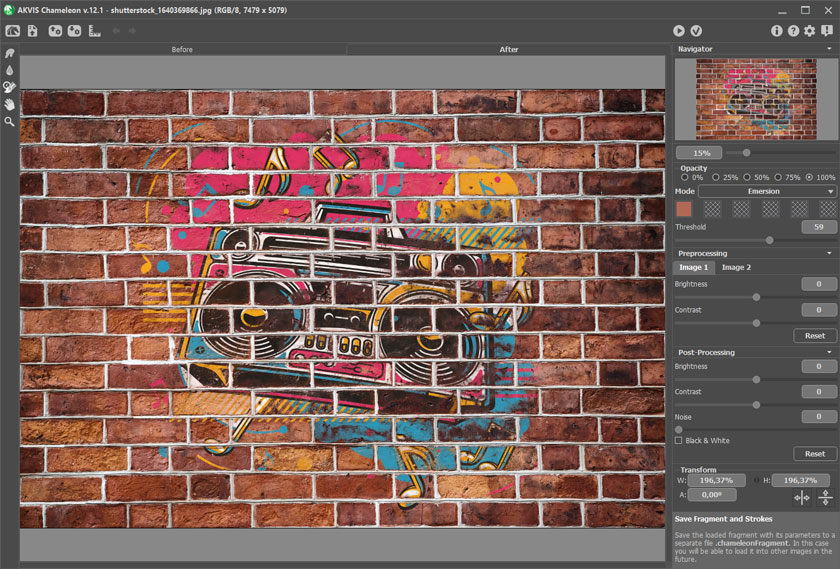Click the third empty color swatch
Image resolution: width=840 pixels, height=569 pixels.
770,209
